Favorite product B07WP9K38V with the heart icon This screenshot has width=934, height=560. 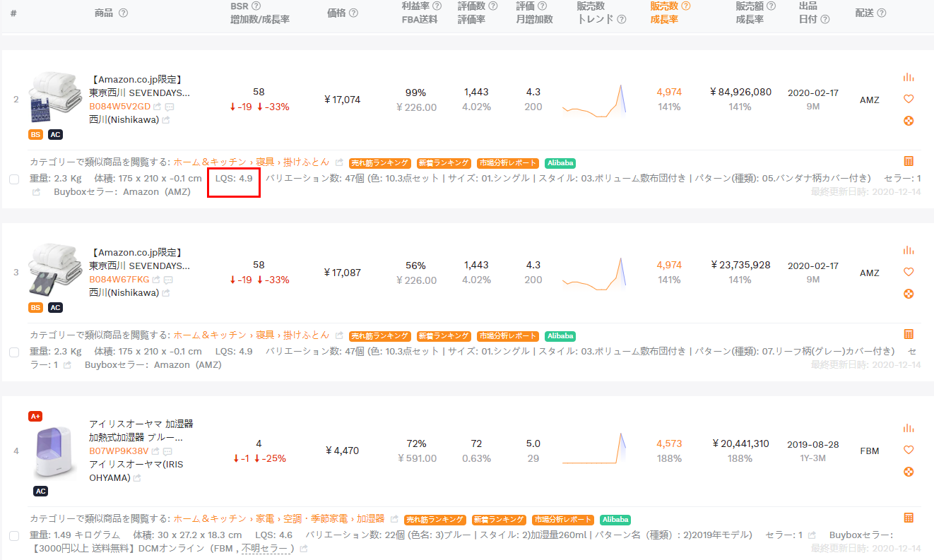coord(909,450)
